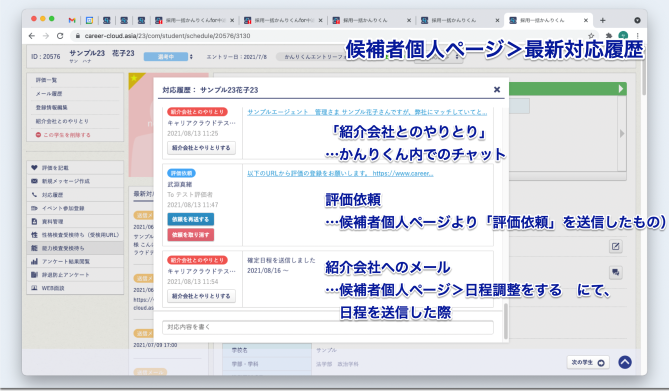Click the candidate name サンプル23 花子23
This screenshot has width=669, height=391.
[x=102, y=53]
